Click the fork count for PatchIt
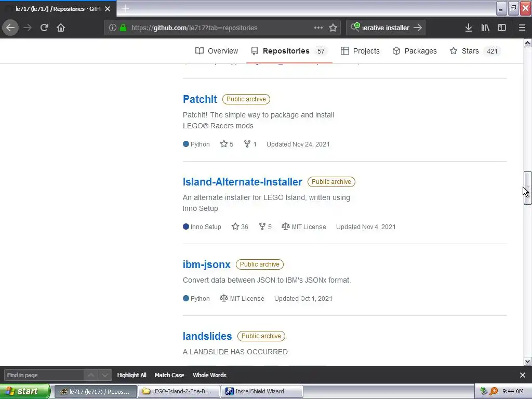Image resolution: width=532 pixels, height=399 pixels. click(250, 144)
